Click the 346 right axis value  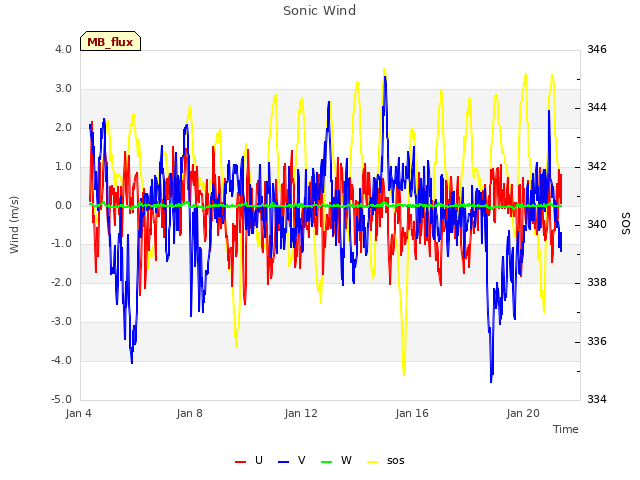[x=597, y=49]
